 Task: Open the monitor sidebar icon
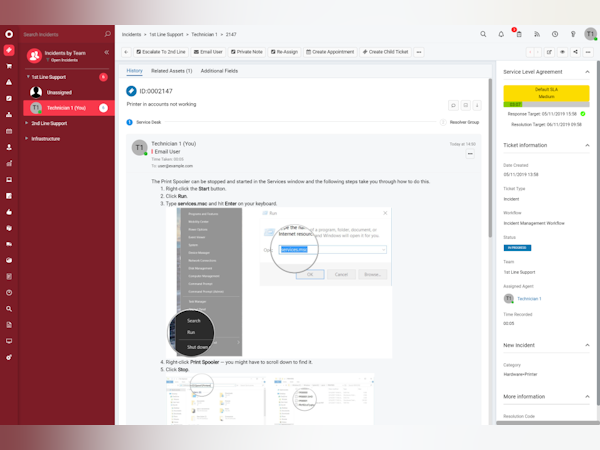click(x=9, y=341)
